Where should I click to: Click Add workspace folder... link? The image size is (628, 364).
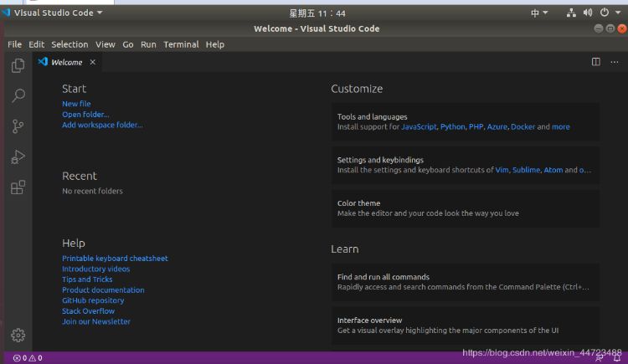pyautogui.click(x=102, y=125)
